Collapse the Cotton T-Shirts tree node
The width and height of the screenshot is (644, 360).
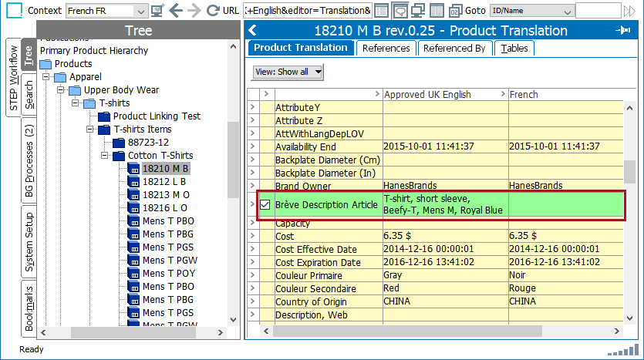[106, 156]
